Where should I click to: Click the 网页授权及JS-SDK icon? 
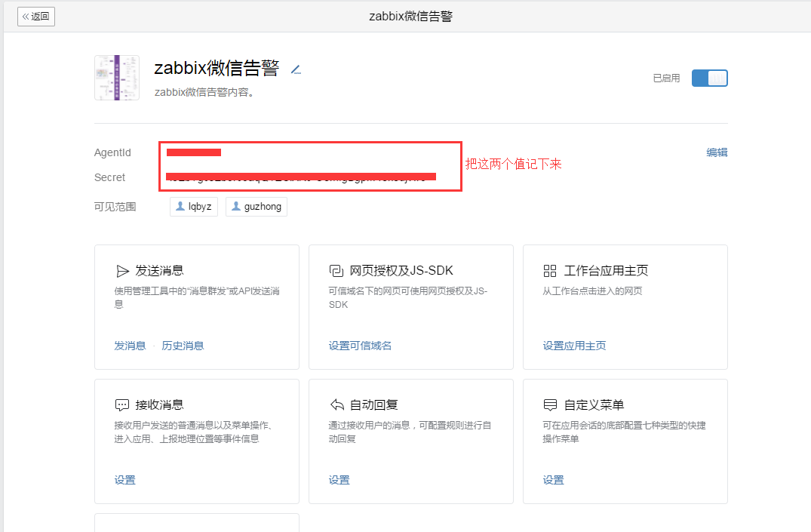[336, 271]
